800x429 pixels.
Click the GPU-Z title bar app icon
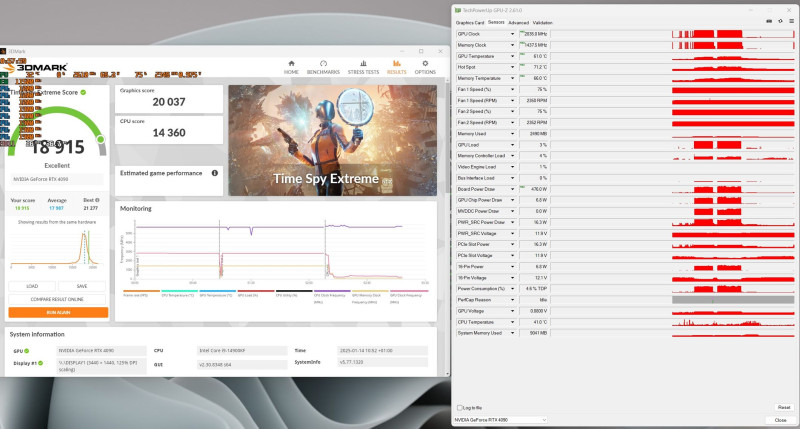point(458,10)
